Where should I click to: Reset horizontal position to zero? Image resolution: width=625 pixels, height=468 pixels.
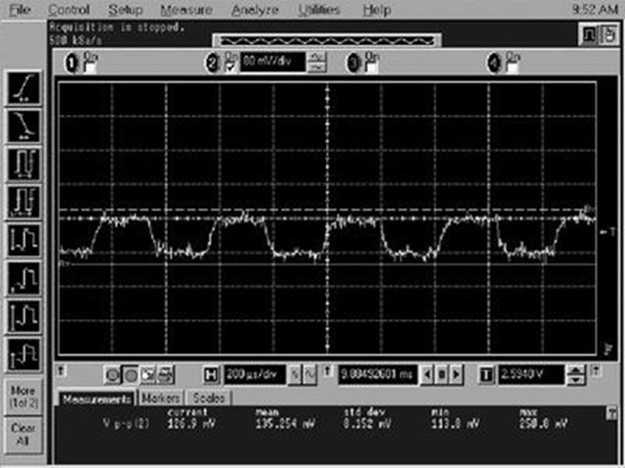[x=442, y=375]
